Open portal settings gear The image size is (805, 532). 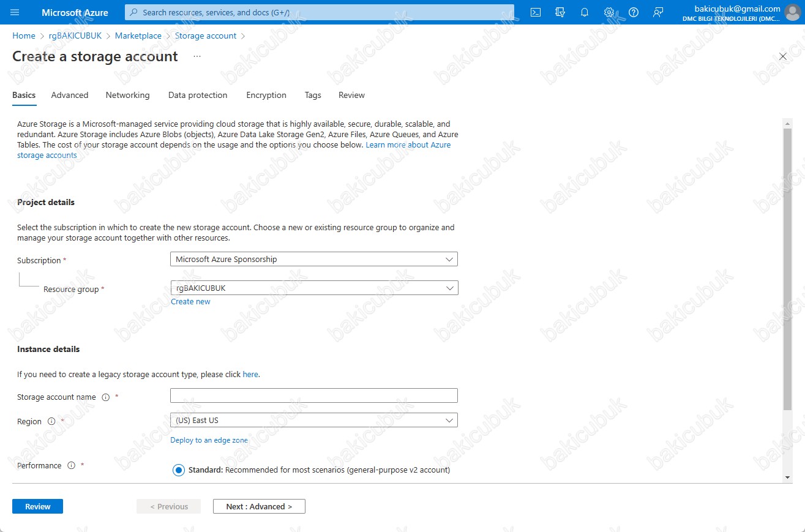tap(609, 12)
